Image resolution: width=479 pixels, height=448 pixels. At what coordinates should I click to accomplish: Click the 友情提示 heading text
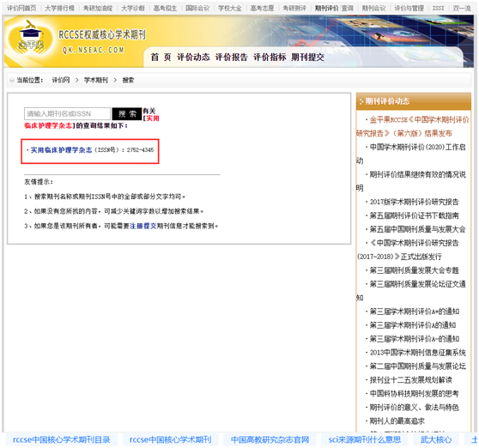[x=39, y=182]
